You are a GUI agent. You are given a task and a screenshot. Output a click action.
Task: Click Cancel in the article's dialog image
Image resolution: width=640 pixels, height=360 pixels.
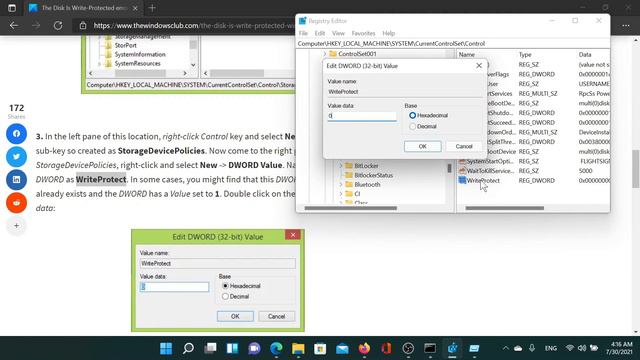click(276, 316)
